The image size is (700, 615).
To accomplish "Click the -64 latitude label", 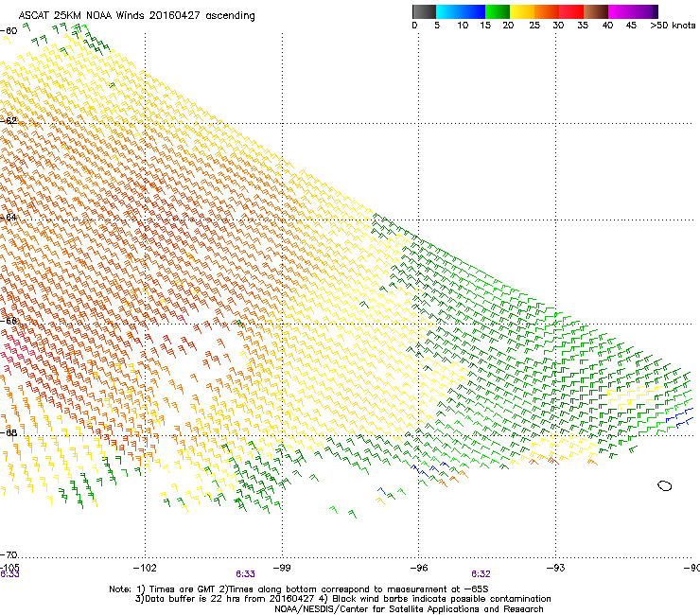I will (9, 217).
